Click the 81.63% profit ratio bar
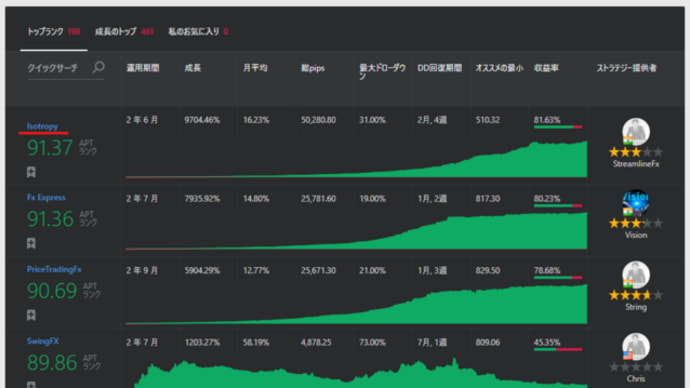The image size is (690, 388). click(558, 127)
